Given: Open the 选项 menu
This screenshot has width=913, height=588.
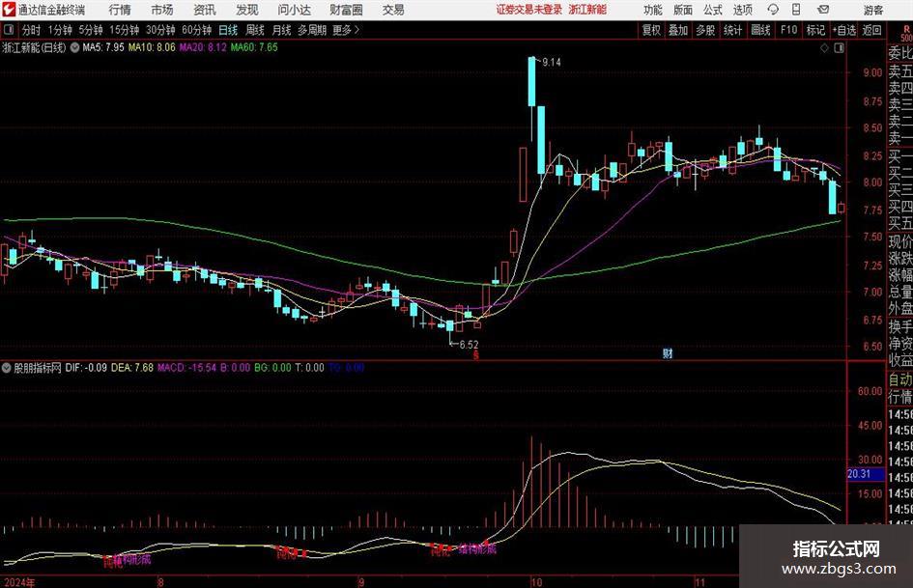Looking at the screenshot, I should tap(742, 10).
